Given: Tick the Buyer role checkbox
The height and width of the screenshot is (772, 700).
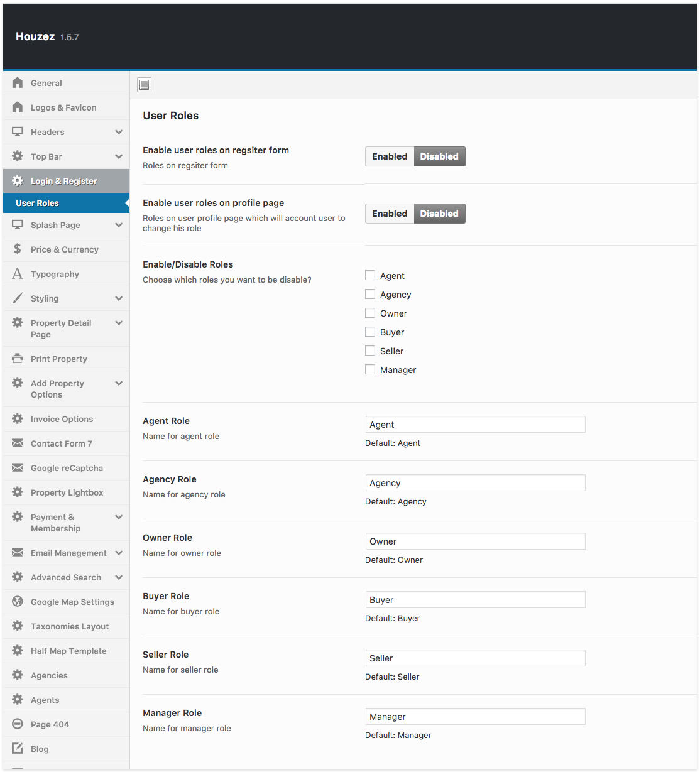Looking at the screenshot, I should (x=370, y=332).
